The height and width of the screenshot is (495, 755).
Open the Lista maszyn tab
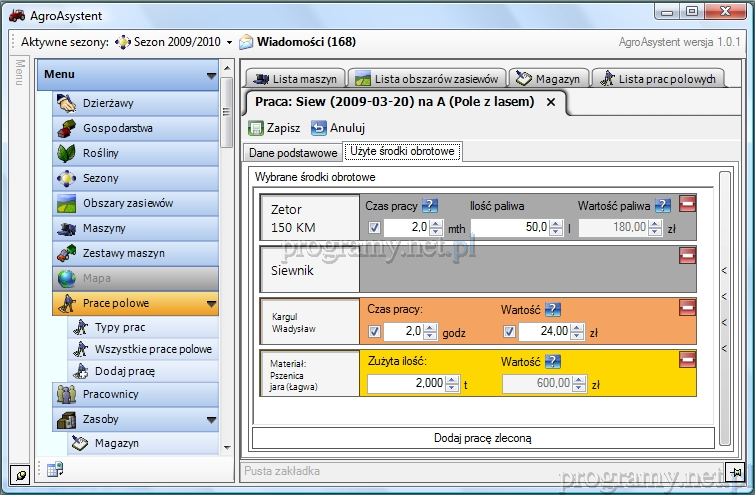(x=295, y=79)
